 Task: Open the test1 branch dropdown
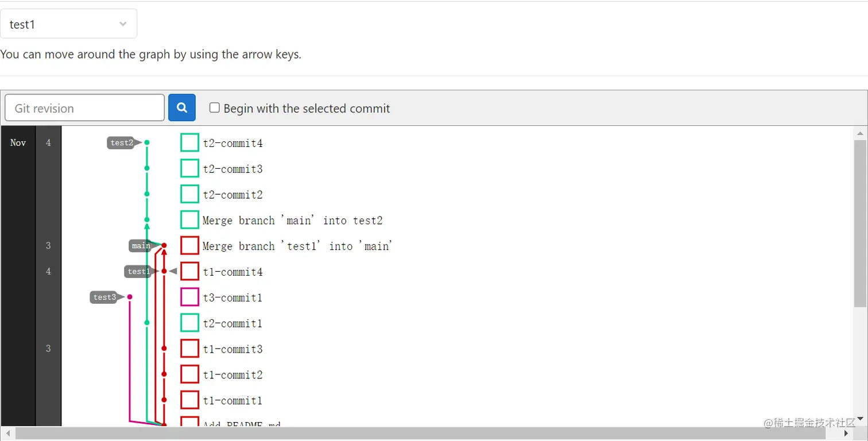pyautogui.click(x=68, y=24)
